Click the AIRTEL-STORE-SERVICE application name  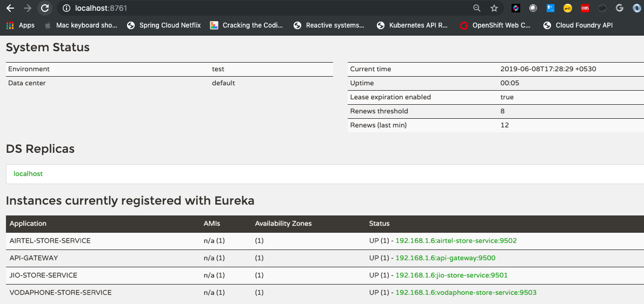[50, 241]
